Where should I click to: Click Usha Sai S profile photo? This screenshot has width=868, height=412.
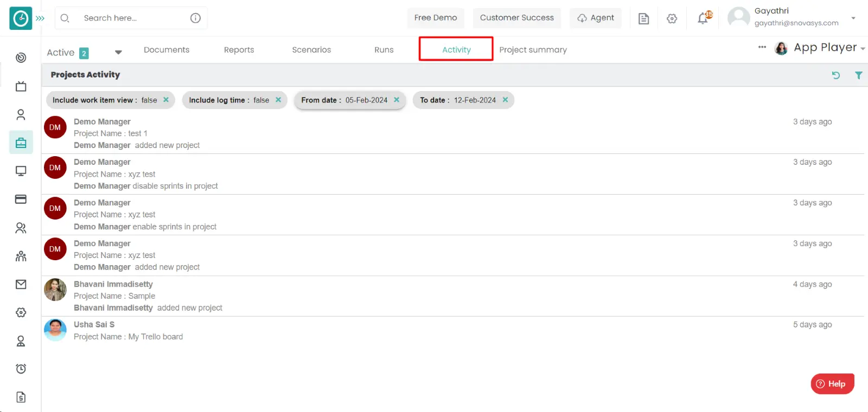point(55,330)
